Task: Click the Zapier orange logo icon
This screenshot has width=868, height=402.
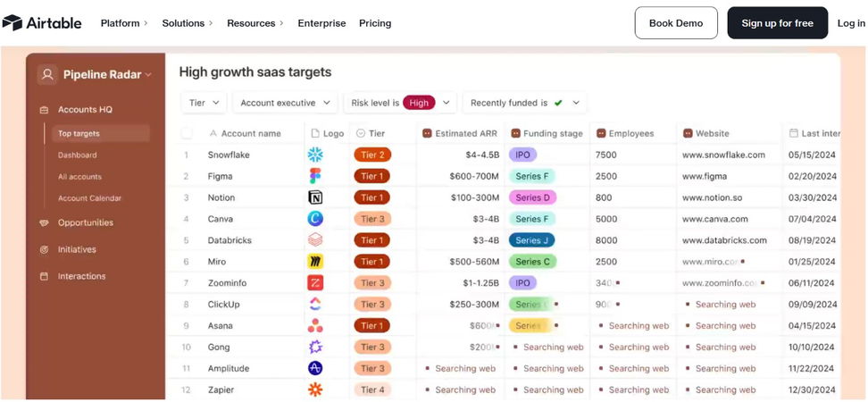Action: point(315,389)
